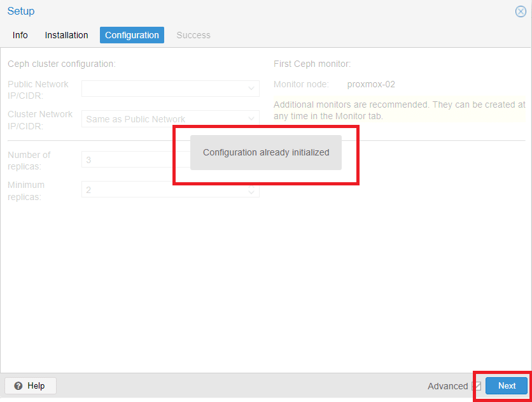The image size is (532, 402).
Task: Click the Additional monitors recommendation notice
Action: pos(400,110)
